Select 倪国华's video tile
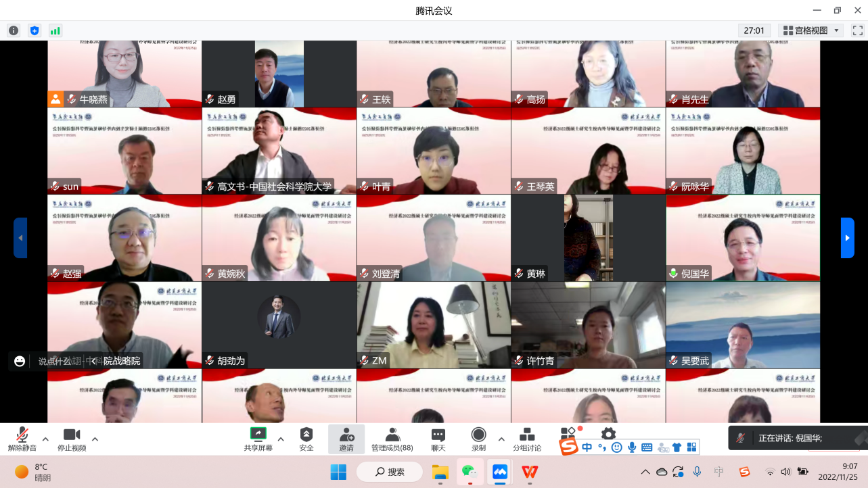The width and height of the screenshot is (868, 488). point(742,238)
